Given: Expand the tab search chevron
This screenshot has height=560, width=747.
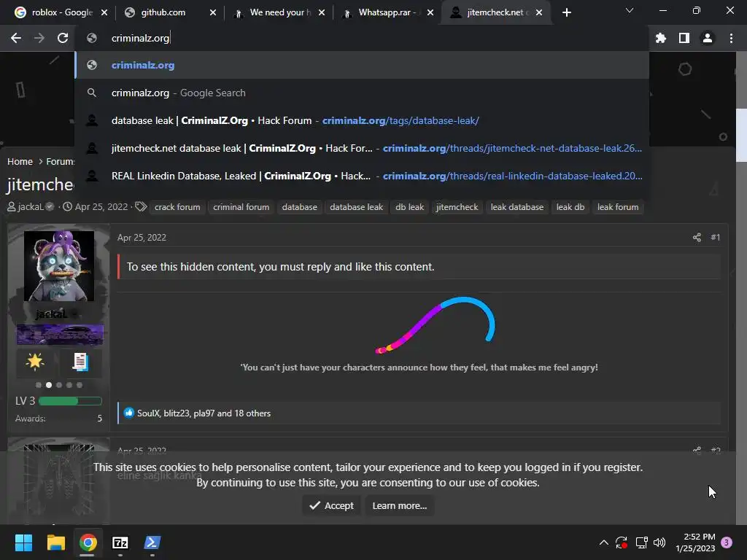Looking at the screenshot, I should coord(630,10).
